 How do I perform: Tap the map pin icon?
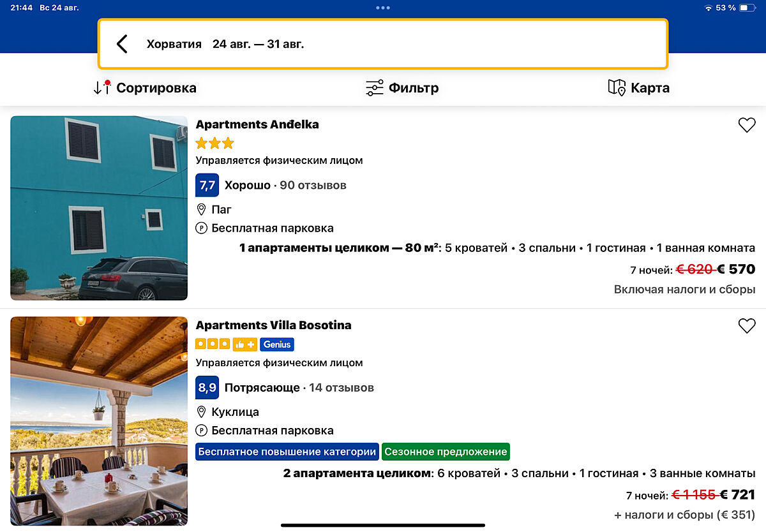coord(617,88)
